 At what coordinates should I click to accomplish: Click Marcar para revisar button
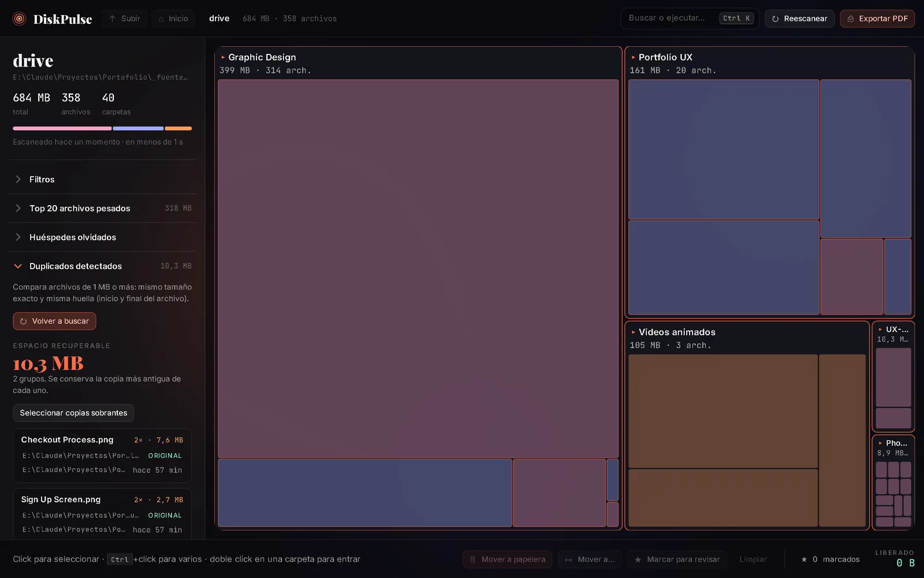click(677, 560)
